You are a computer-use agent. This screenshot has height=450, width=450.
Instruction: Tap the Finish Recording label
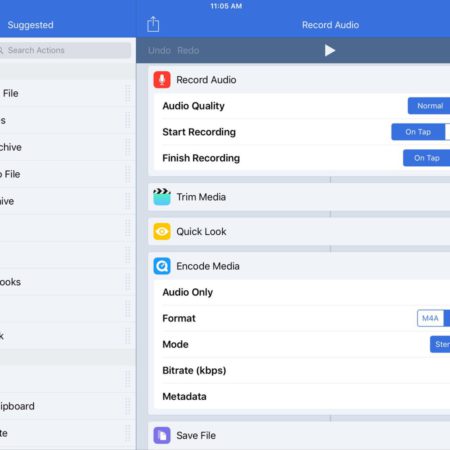click(201, 158)
